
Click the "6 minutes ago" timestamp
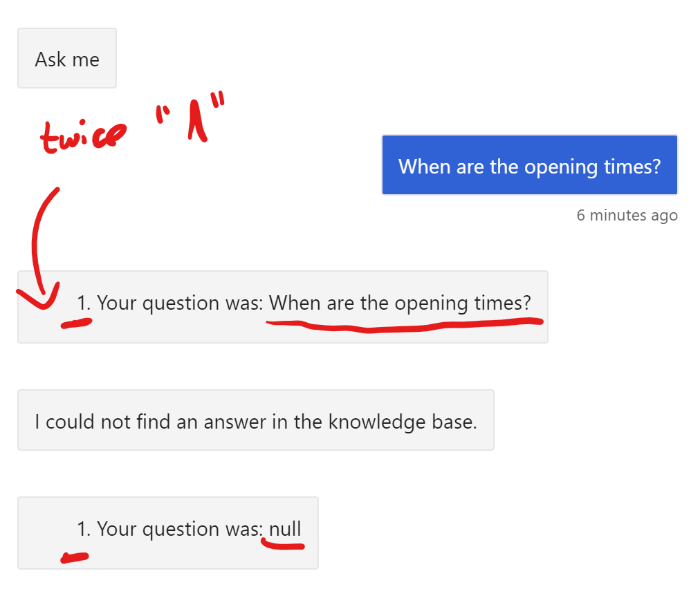coord(627,216)
